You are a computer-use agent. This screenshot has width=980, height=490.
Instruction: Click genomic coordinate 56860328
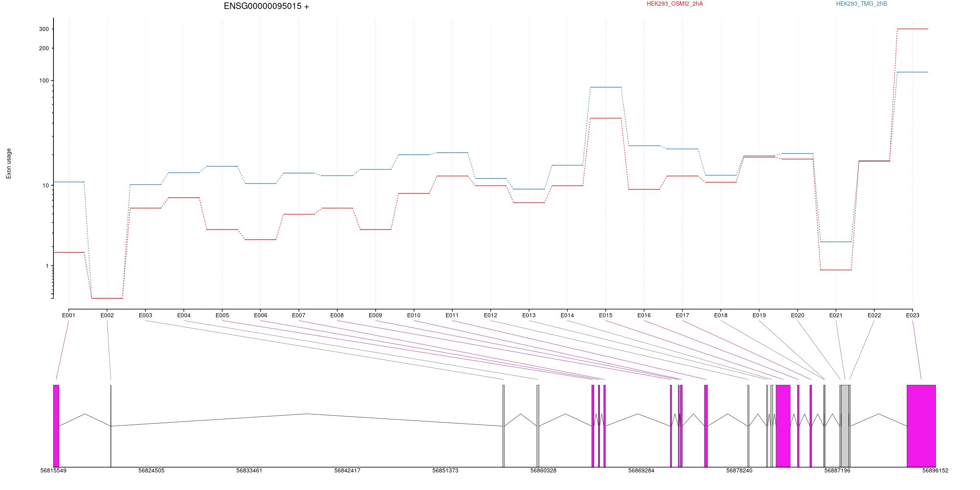[x=543, y=470]
